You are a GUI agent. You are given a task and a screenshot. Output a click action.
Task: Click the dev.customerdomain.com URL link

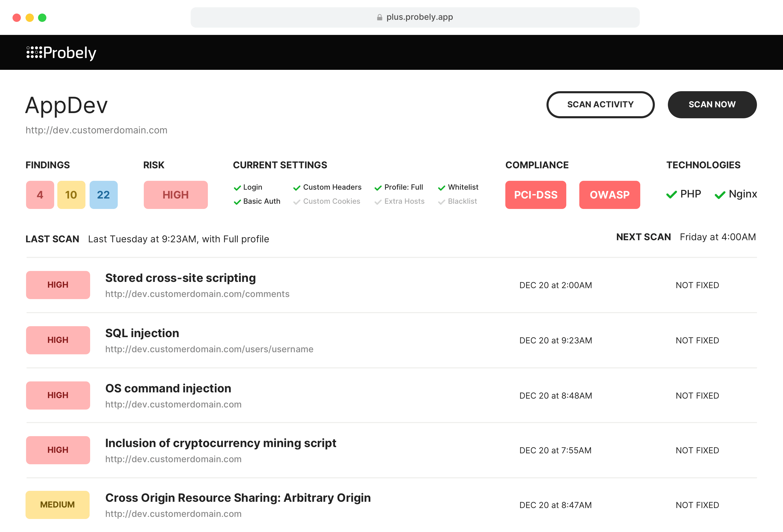pos(96,130)
